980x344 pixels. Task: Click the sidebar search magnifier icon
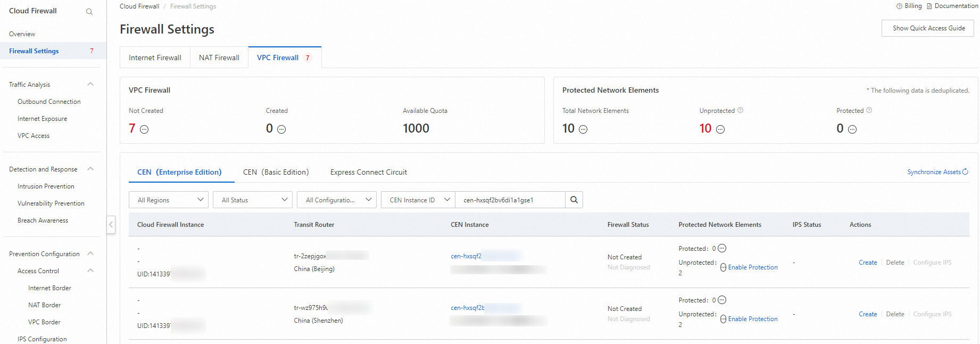(89, 12)
